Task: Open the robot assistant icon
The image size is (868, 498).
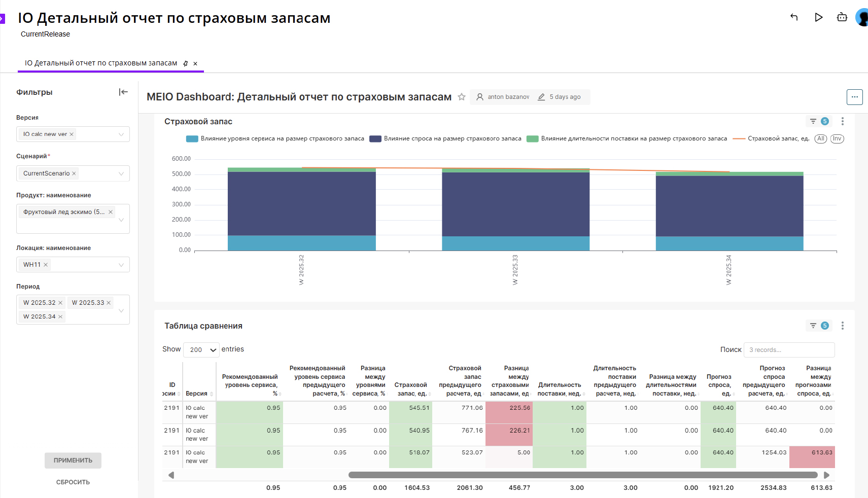Action: click(x=842, y=17)
